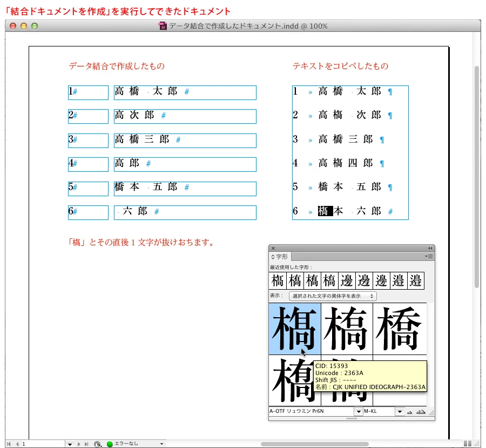The height and width of the screenshot is (448, 486).
Task: Open the page number dropdown in the status bar
Action: coord(70,444)
